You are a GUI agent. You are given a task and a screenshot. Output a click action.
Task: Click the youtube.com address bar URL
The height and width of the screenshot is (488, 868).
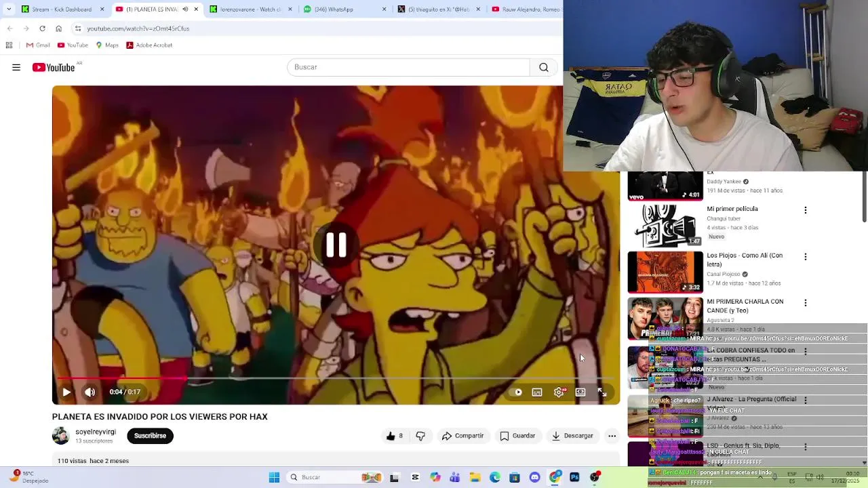click(138, 28)
